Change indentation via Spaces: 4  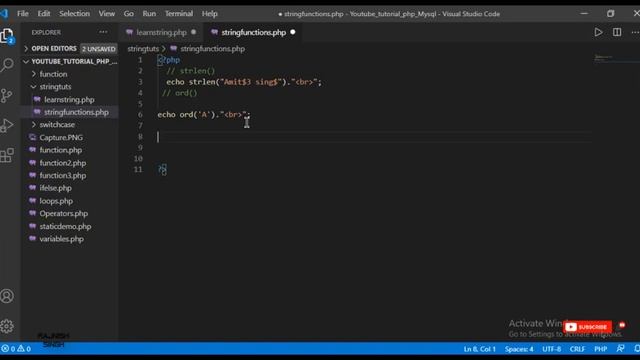[x=519, y=349]
